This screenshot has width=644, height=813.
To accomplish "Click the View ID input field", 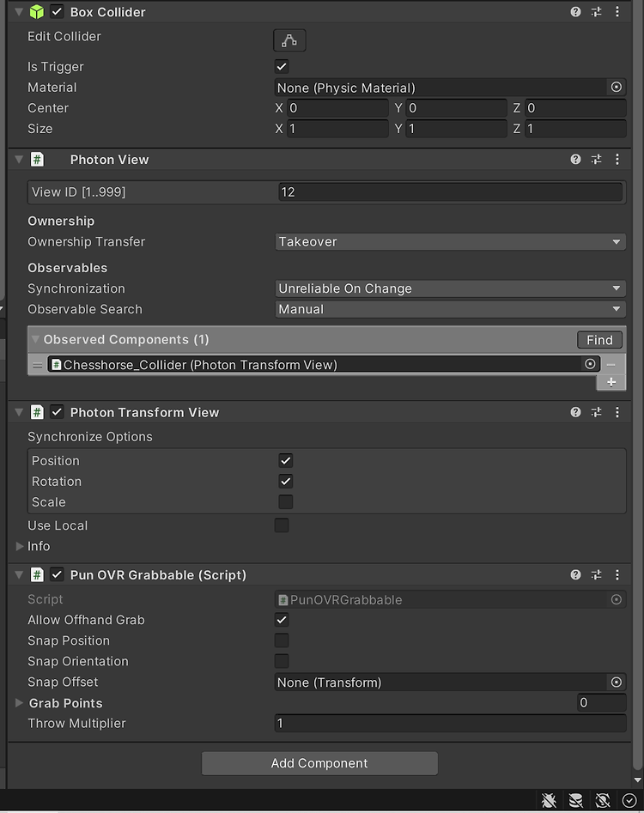I will point(450,192).
